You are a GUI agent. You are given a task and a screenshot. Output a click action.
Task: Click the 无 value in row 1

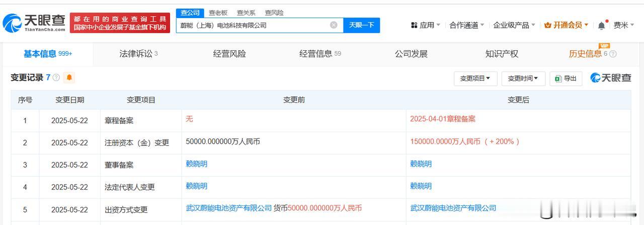pos(189,119)
